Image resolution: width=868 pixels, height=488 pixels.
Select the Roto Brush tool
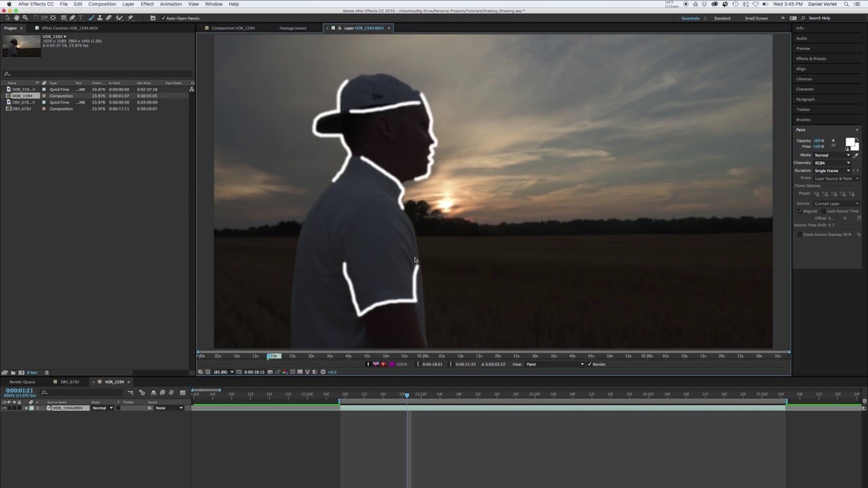[120, 18]
